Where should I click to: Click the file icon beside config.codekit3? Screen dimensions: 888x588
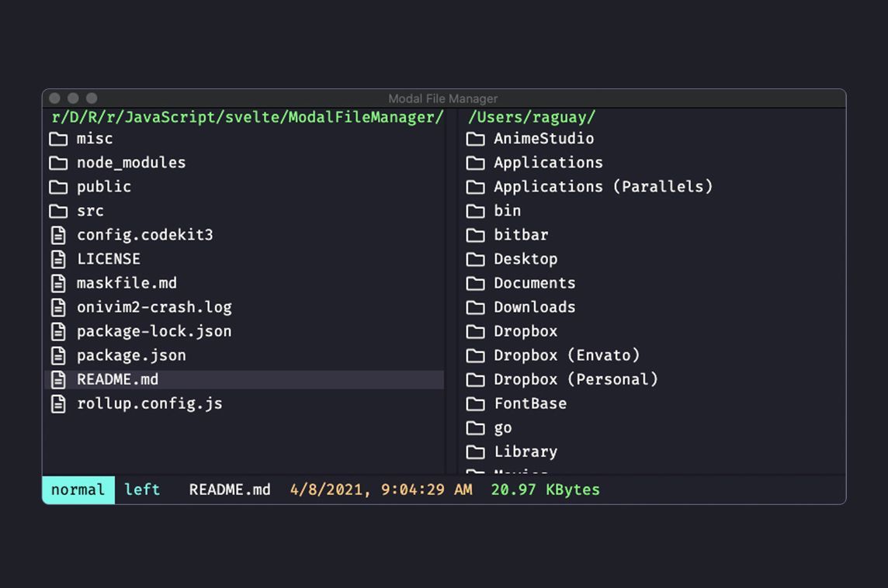(58, 235)
